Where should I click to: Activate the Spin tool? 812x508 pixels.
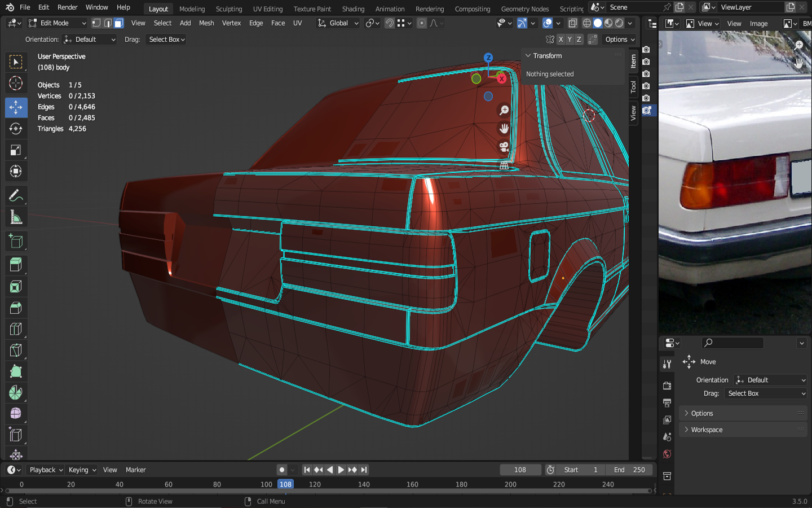click(x=16, y=393)
